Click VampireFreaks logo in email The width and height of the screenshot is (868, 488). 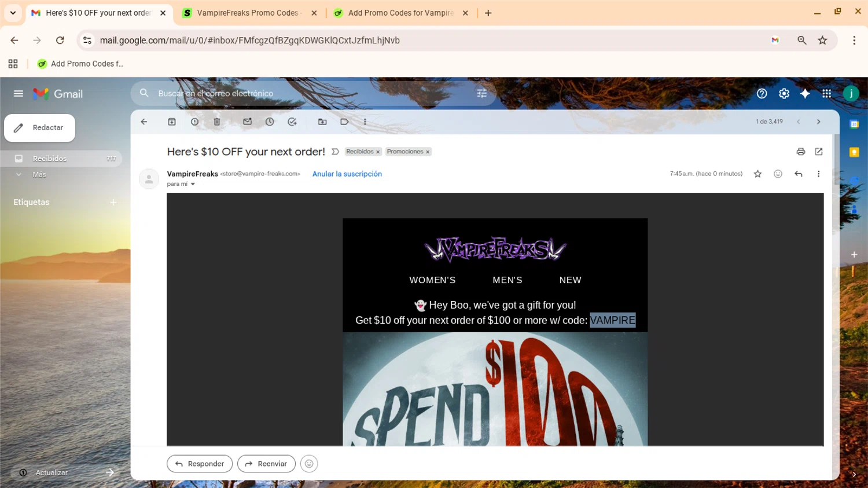coord(495,249)
